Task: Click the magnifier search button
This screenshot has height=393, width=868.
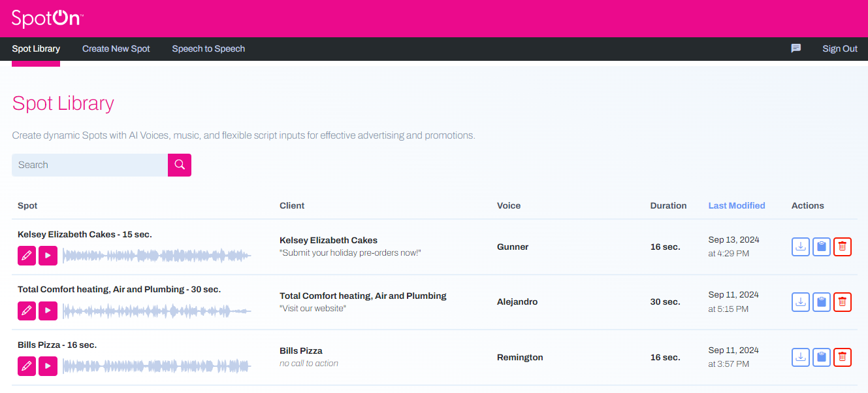Action: point(180,165)
